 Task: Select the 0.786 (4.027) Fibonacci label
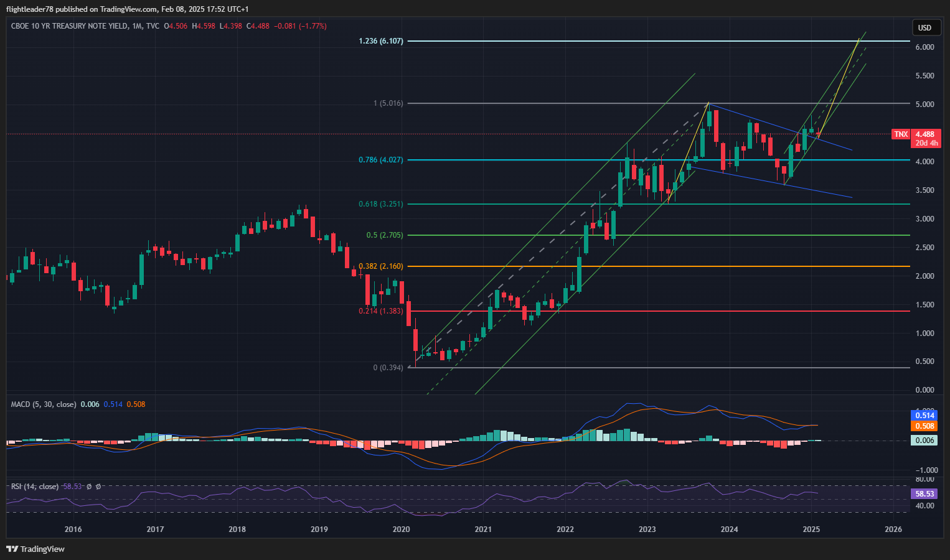[x=381, y=160]
